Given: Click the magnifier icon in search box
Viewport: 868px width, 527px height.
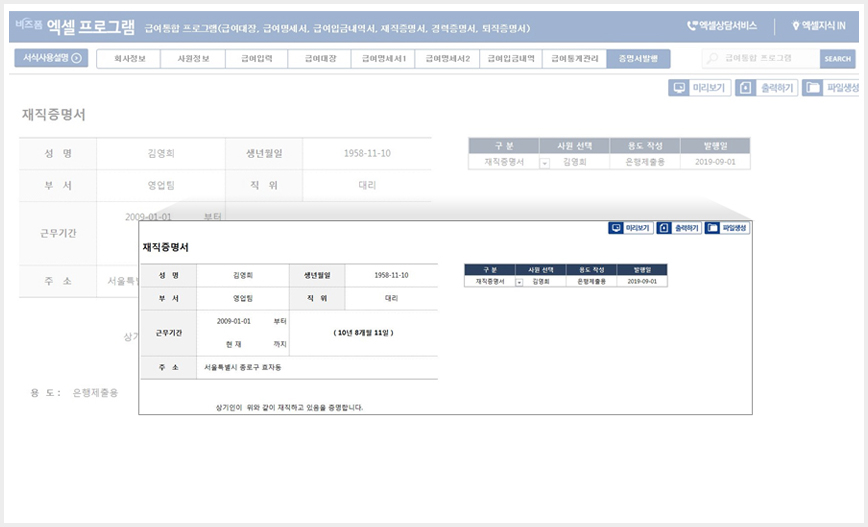Looking at the screenshot, I should (712, 58).
